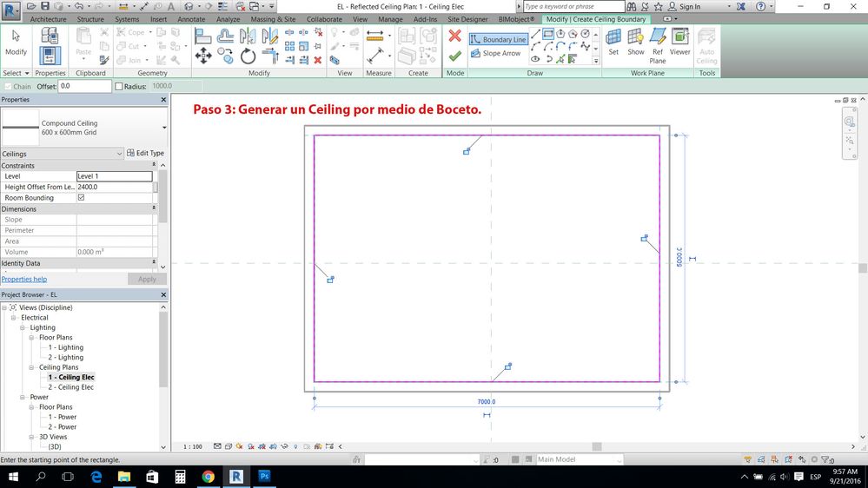868x488 pixels.
Task: Collapse the Ceiling Plans tree node
Action: tap(31, 367)
